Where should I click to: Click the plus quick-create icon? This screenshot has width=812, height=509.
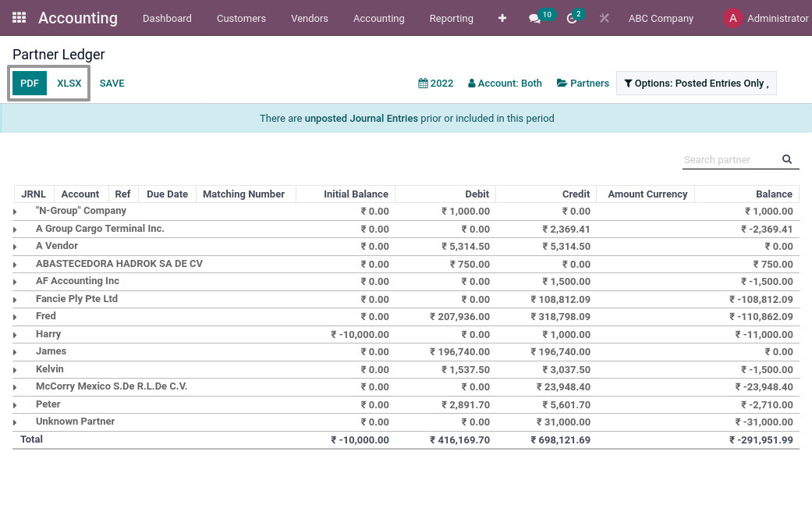(x=502, y=18)
